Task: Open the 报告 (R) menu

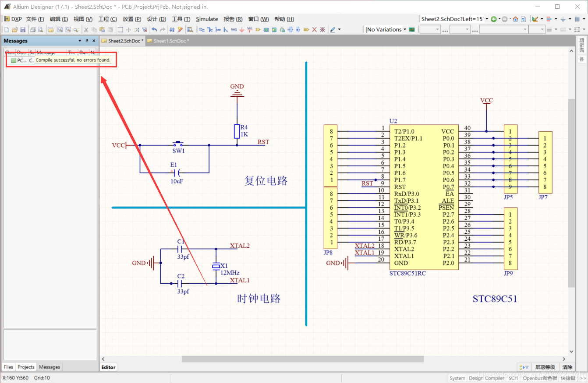Action: (x=233, y=19)
